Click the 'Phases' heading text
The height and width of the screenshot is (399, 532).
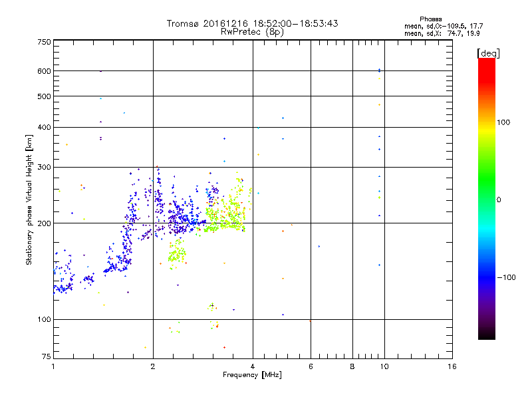[x=430, y=19]
